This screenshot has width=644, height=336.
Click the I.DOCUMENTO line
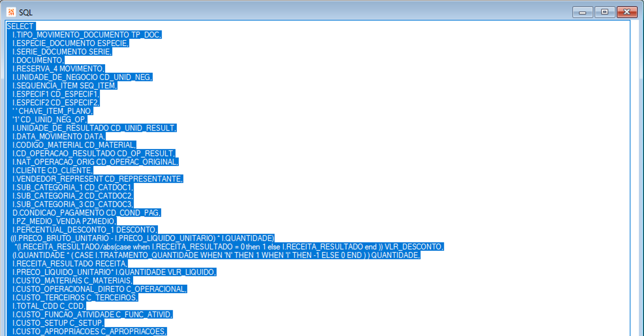point(38,60)
